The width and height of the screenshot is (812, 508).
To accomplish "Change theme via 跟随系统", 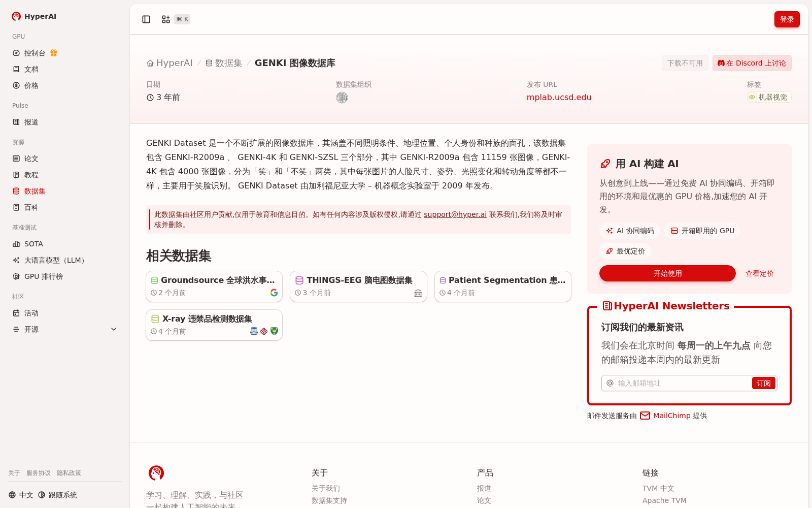I will click(57, 495).
